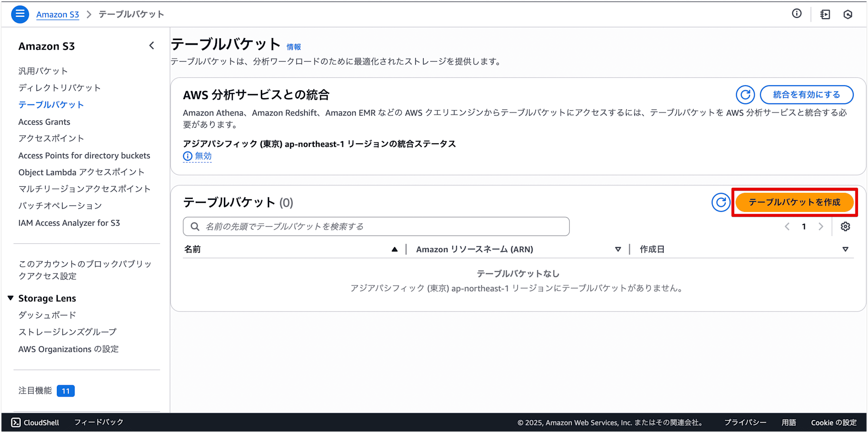Viewport: 868px width, 433px height.
Task: Click the Amazon リソースネーム (ARN) column header
Action: click(475, 249)
